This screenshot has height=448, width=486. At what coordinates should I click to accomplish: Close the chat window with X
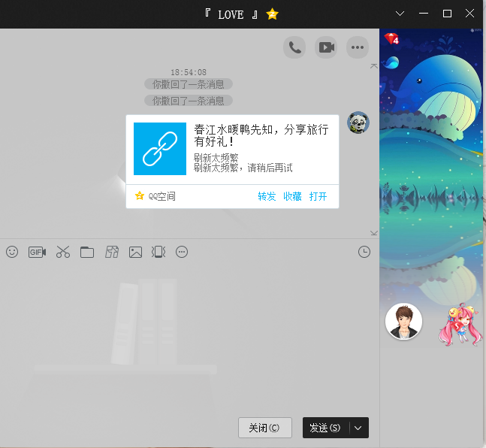[x=470, y=14]
